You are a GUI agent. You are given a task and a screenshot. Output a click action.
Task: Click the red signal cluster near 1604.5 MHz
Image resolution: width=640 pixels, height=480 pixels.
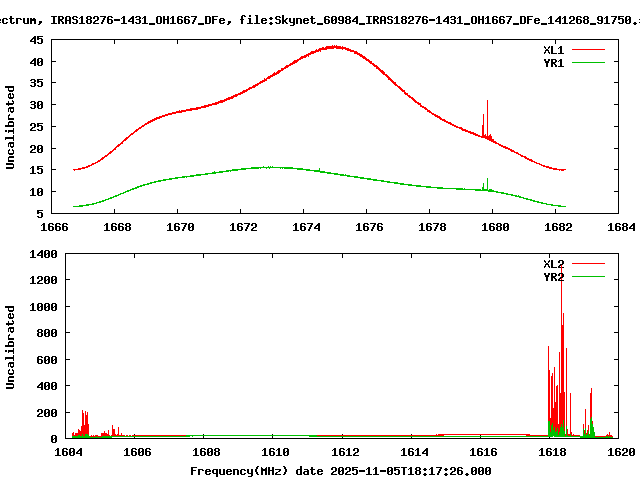pyautogui.click(x=84, y=422)
